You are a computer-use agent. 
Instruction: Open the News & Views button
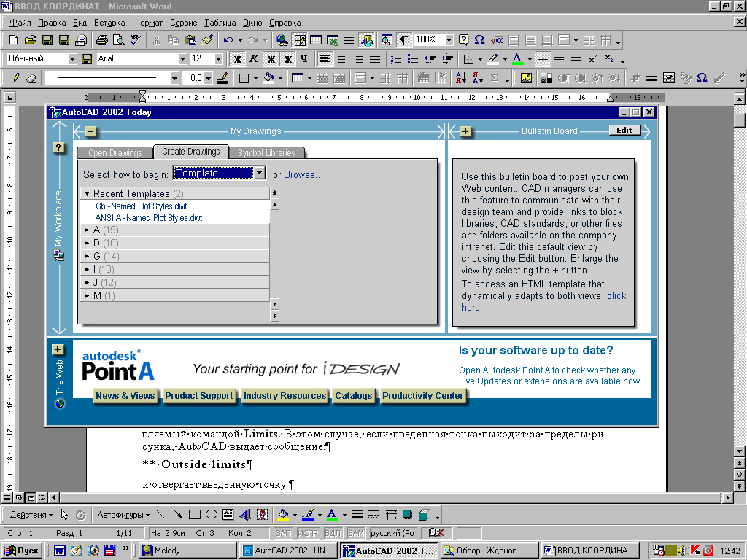[x=125, y=396]
